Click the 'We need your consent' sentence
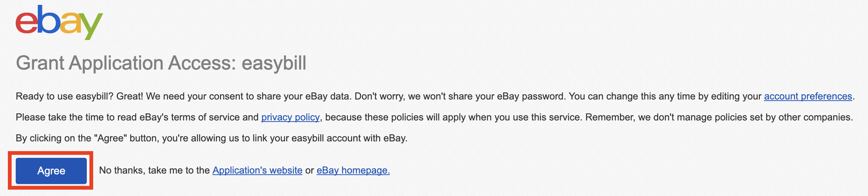Screen dimensions: 868x196 coord(249,97)
